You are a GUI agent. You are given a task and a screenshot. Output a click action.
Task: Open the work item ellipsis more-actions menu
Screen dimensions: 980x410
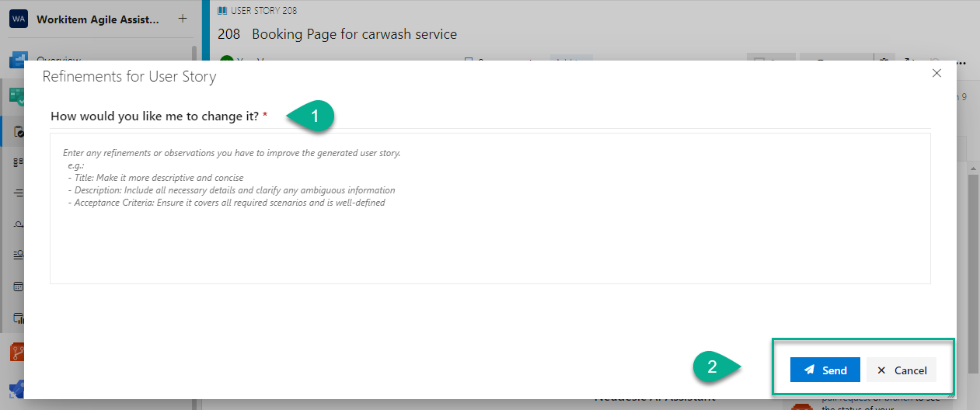point(961,62)
